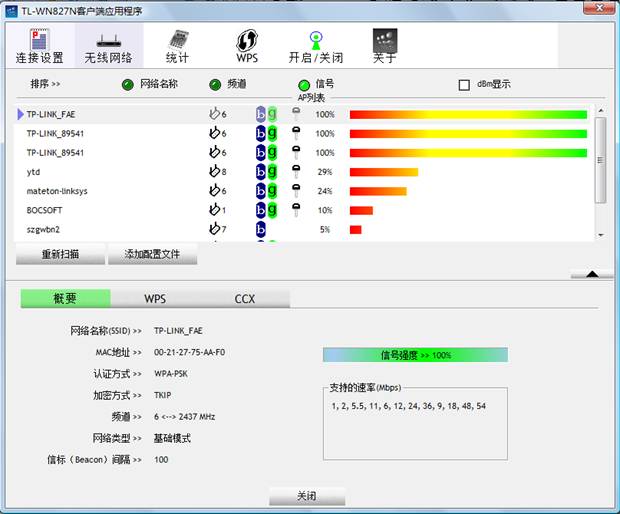The height and width of the screenshot is (514, 620).
Task: Open the 连接设置 toolbar icon
Action: pos(39,45)
